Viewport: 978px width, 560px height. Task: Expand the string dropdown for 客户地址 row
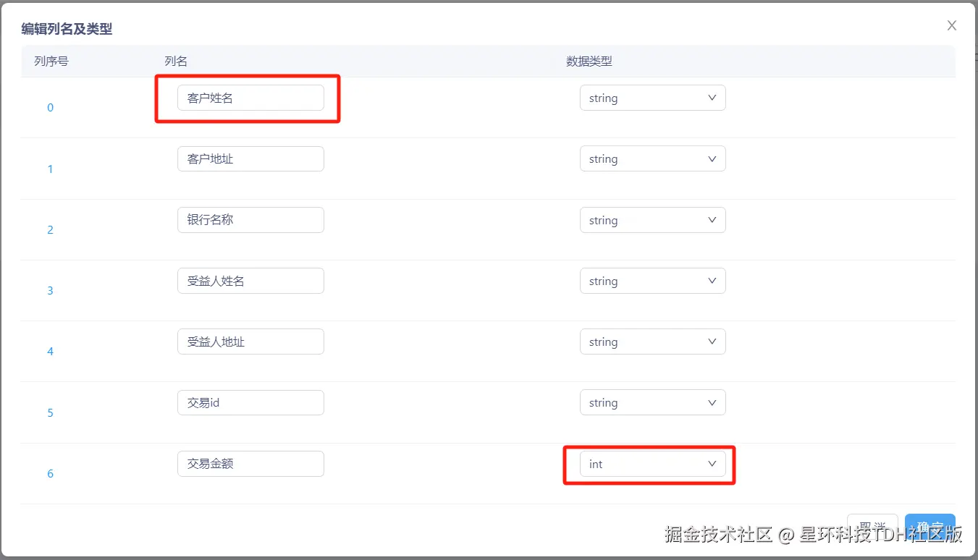[x=652, y=158]
